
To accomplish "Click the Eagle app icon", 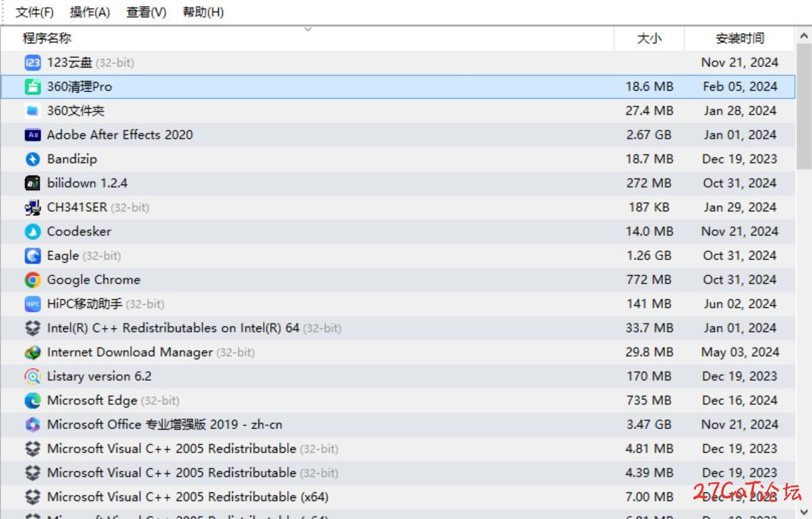I will click(x=32, y=255).
